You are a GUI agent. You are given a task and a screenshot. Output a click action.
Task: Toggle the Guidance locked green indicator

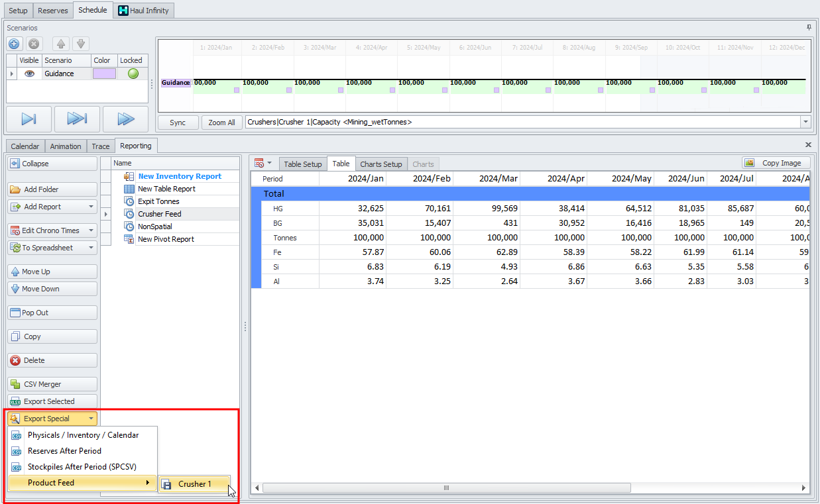tap(133, 74)
